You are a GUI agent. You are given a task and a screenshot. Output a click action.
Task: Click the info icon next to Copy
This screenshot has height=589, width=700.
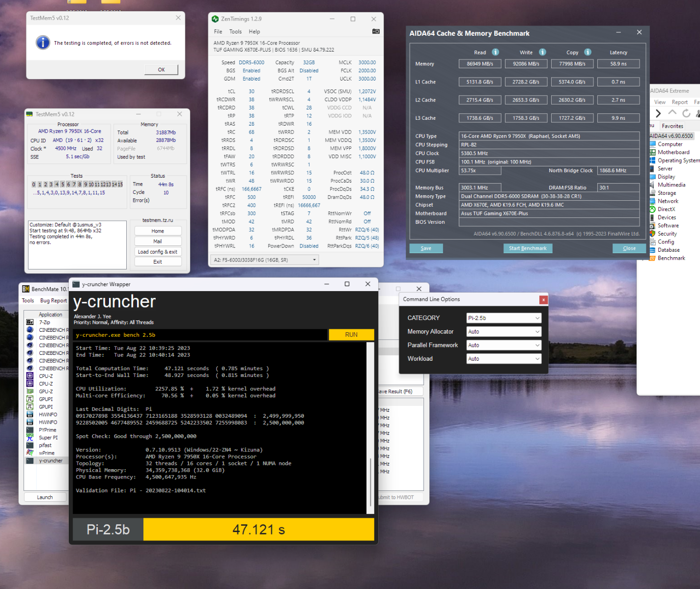click(x=588, y=52)
